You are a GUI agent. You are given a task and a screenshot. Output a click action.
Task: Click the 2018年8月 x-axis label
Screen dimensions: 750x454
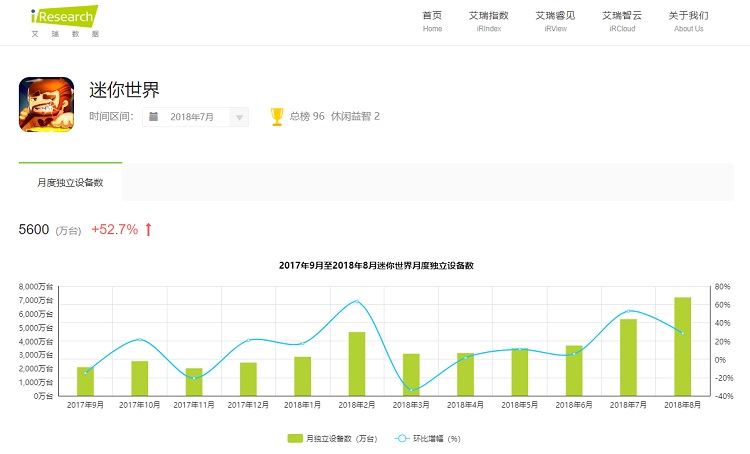(x=683, y=405)
